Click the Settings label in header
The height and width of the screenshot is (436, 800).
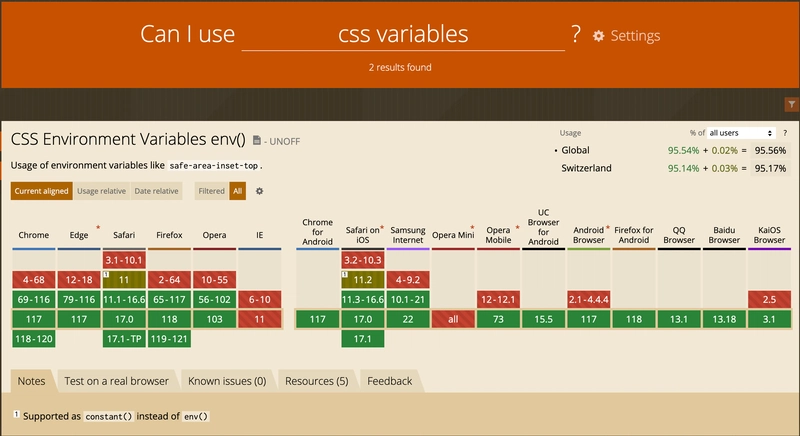coord(635,36)
